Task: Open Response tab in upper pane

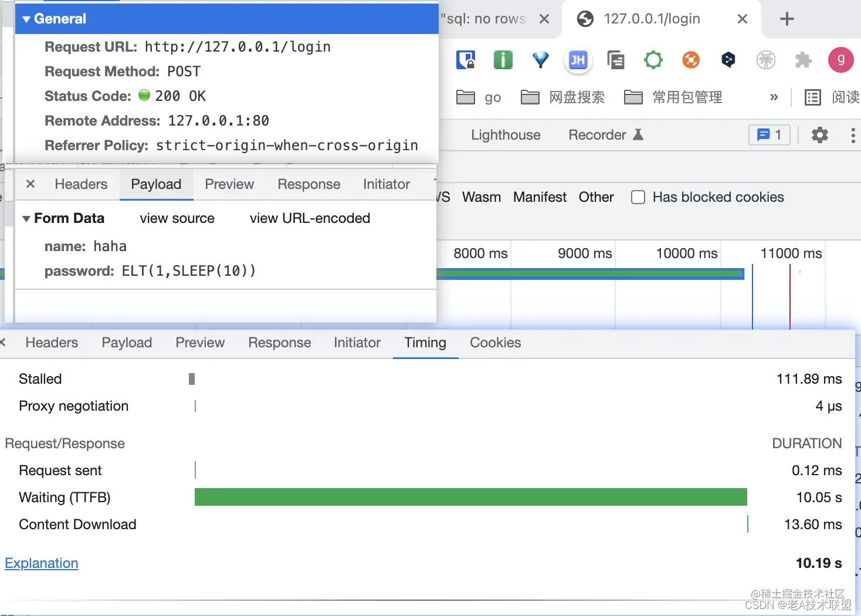Action: click(309, 184)
